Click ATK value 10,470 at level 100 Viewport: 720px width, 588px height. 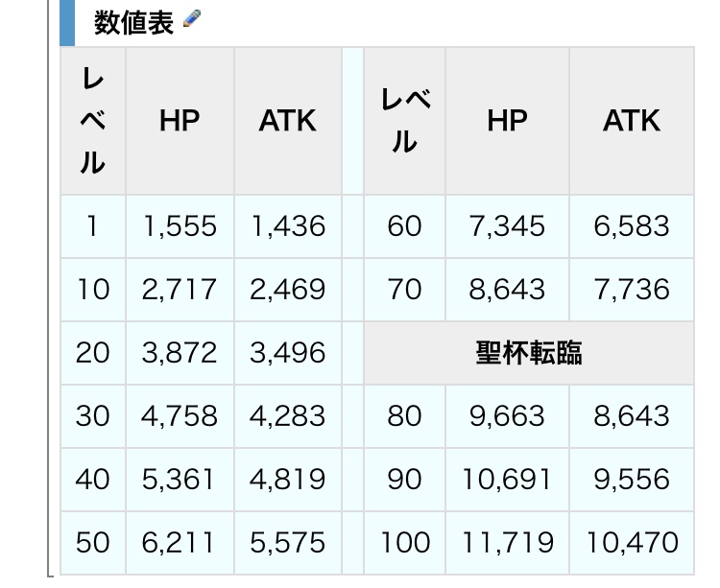tap(632, 543)
